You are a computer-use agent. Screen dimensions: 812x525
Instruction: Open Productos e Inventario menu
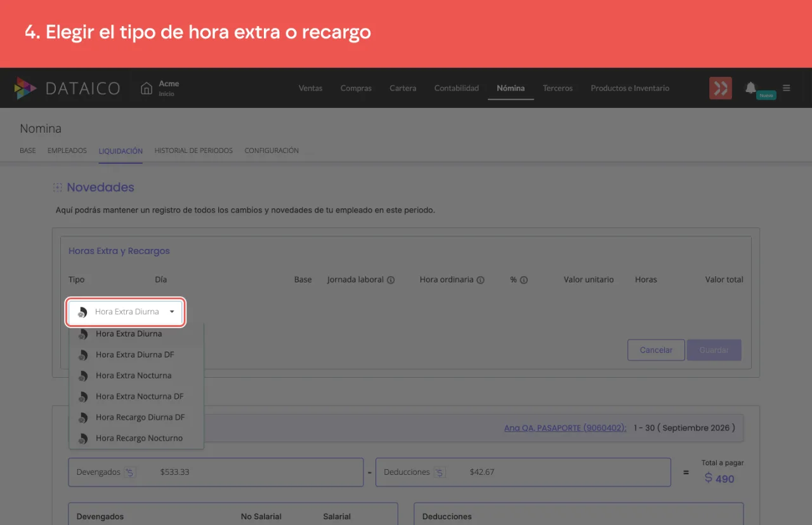pos(630,88)
